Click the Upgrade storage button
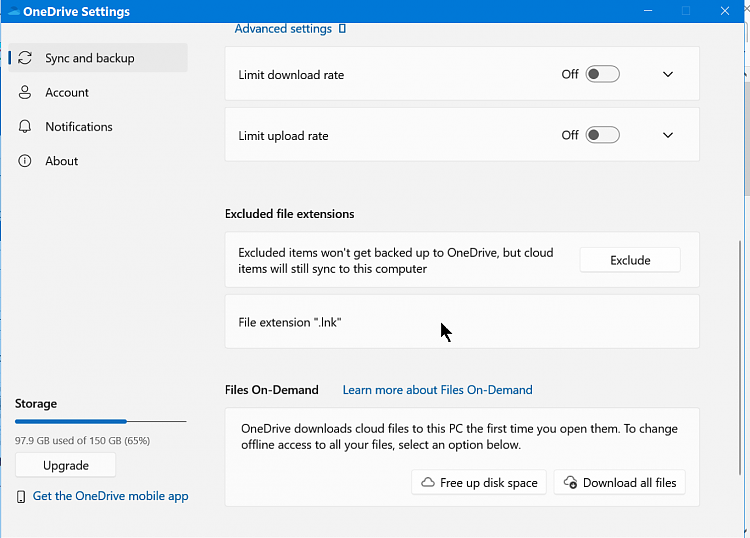This screenshot has height=538, width=750. point(66,465)
